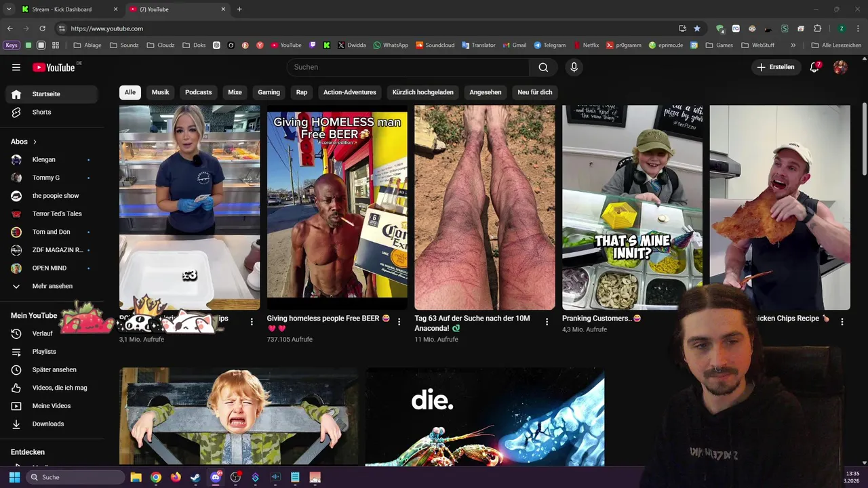The width and height of the screenshot is (868, 488).
Task: Show more bookmarks overflow chevron
Action: tap(793, 45)
